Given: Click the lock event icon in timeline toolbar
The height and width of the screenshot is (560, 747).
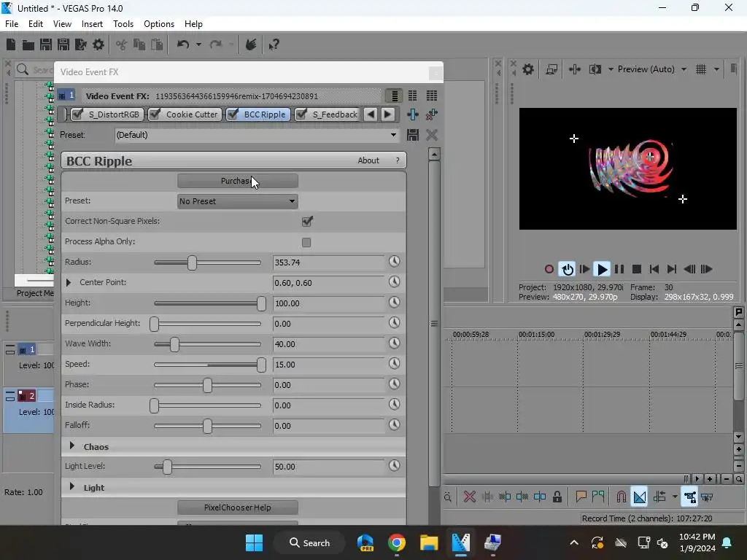Looking at the screenshot, I should tap(557, 497).
